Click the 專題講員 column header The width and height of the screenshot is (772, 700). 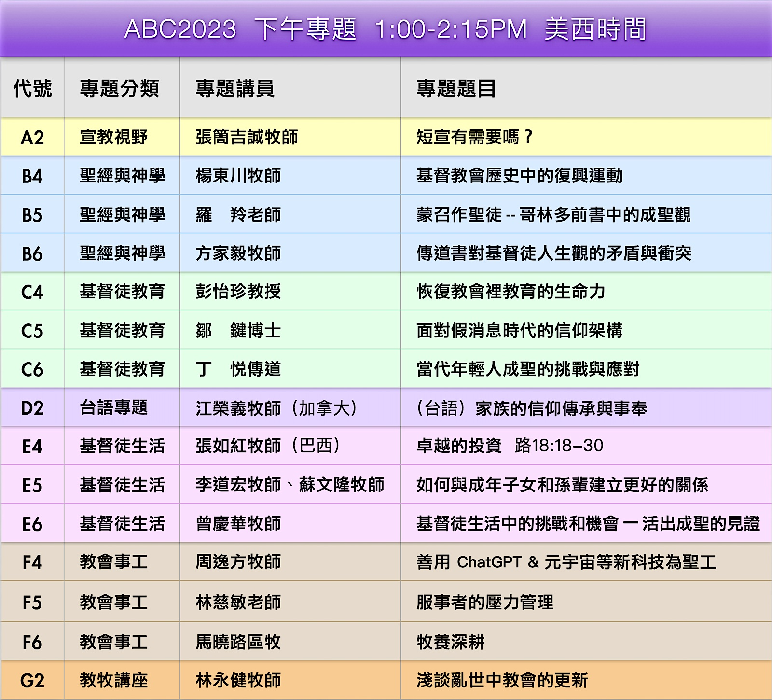(x=235, y=88)
